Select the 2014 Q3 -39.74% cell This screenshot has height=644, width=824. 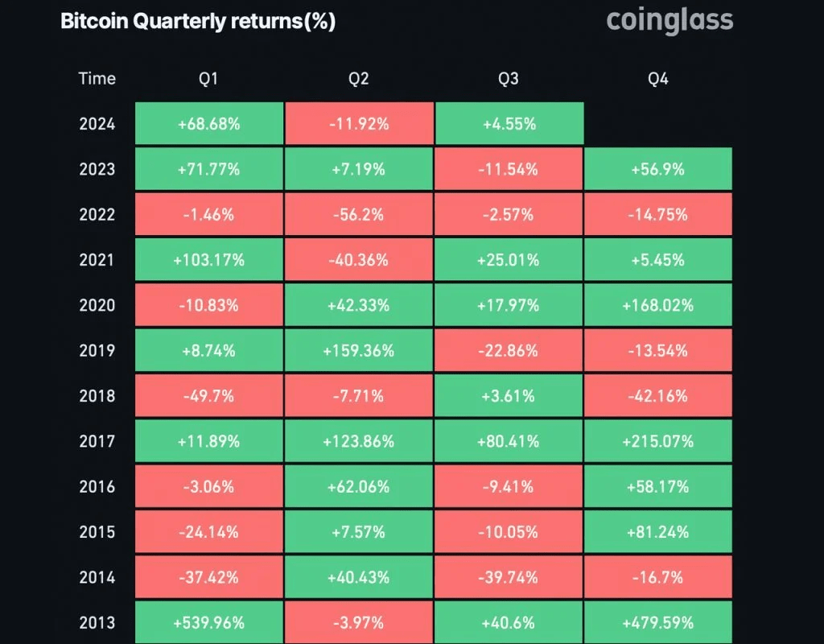(509, 577)
